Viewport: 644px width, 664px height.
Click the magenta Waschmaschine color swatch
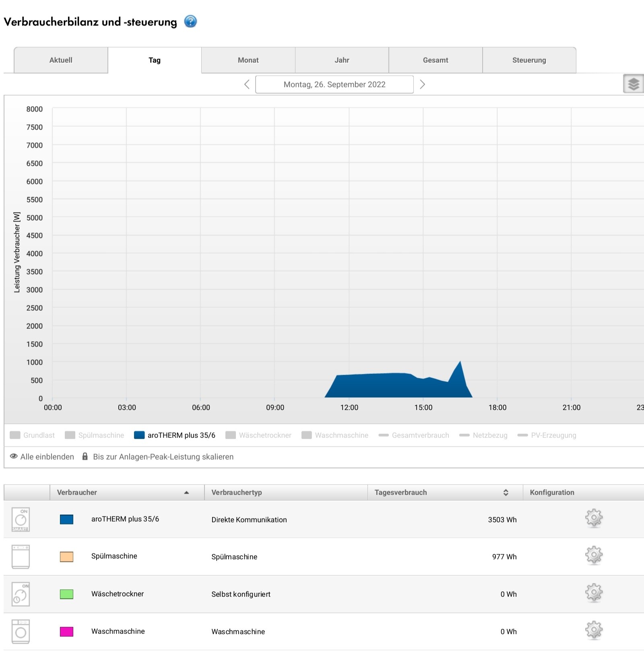pos(66,631)
